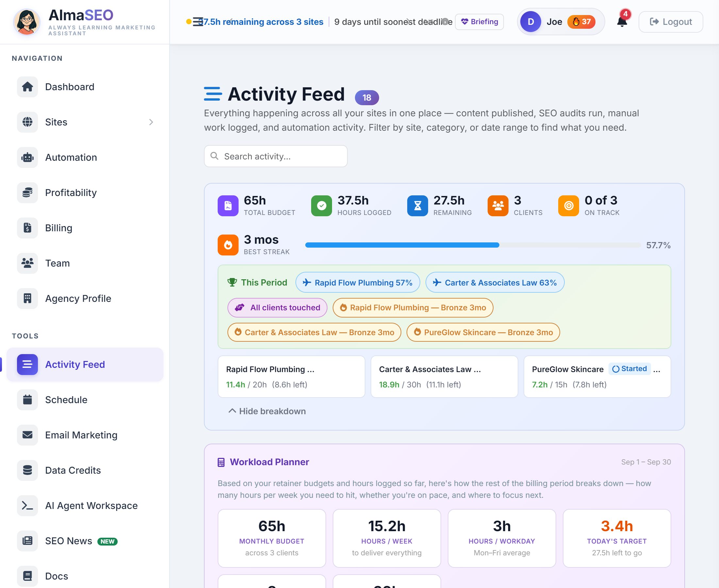This screenshot has height=588, width=719.
Task: Open SEO News
Action: [x=85, y=541]
